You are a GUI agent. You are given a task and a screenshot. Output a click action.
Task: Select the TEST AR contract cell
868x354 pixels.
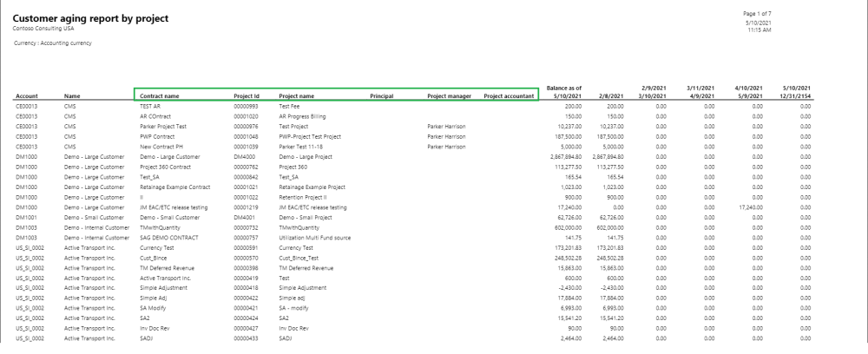point(150,105)
